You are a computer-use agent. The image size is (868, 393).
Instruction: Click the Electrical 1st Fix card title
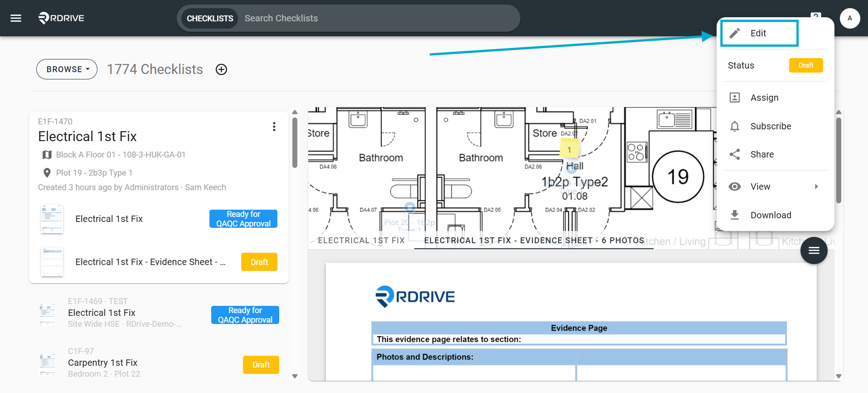point(87,137)
